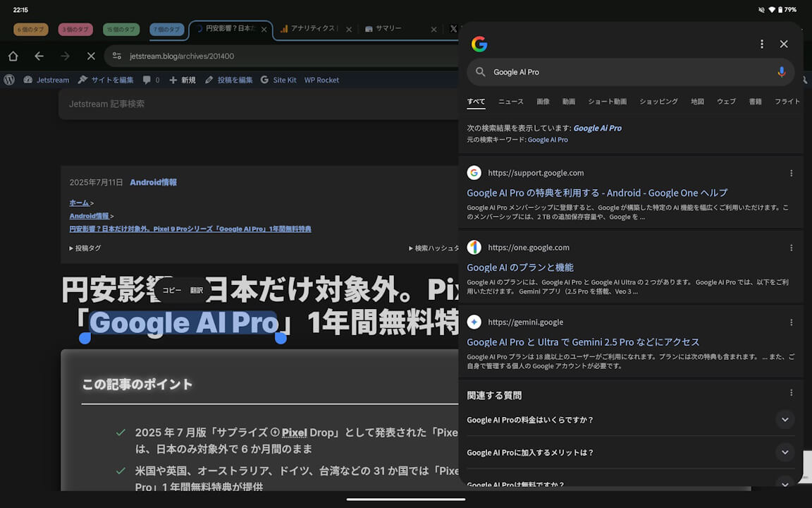
Task: Open the 7個のタブ tab group
Action: click(x=167, y=30)
